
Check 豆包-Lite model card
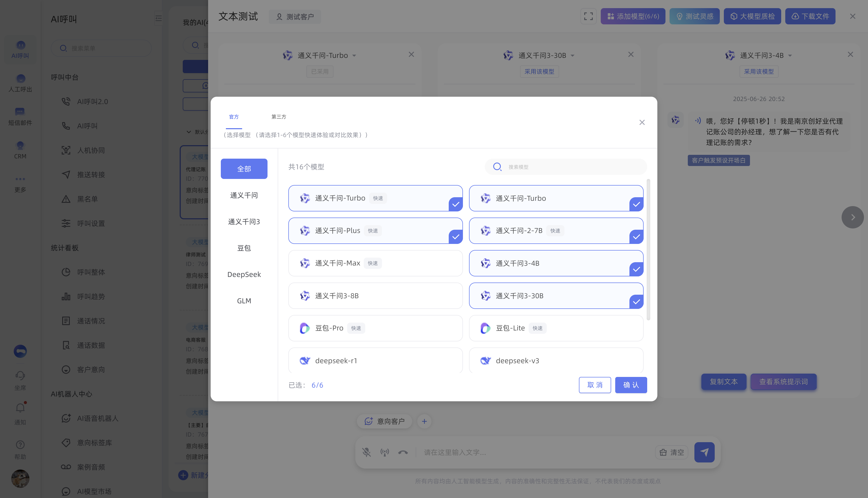point(556,328)
